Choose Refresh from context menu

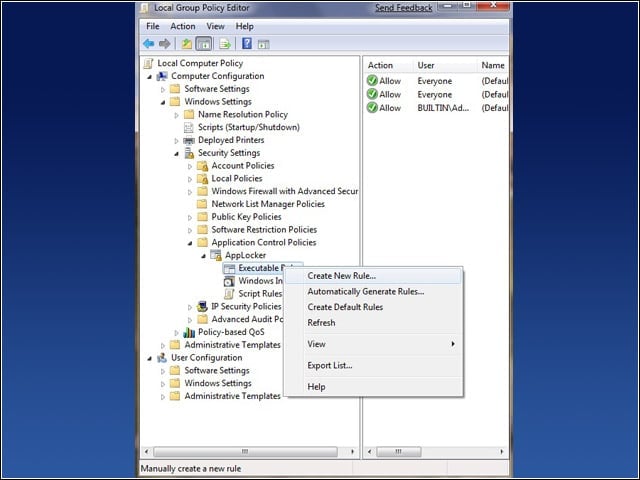coord(373,322)
